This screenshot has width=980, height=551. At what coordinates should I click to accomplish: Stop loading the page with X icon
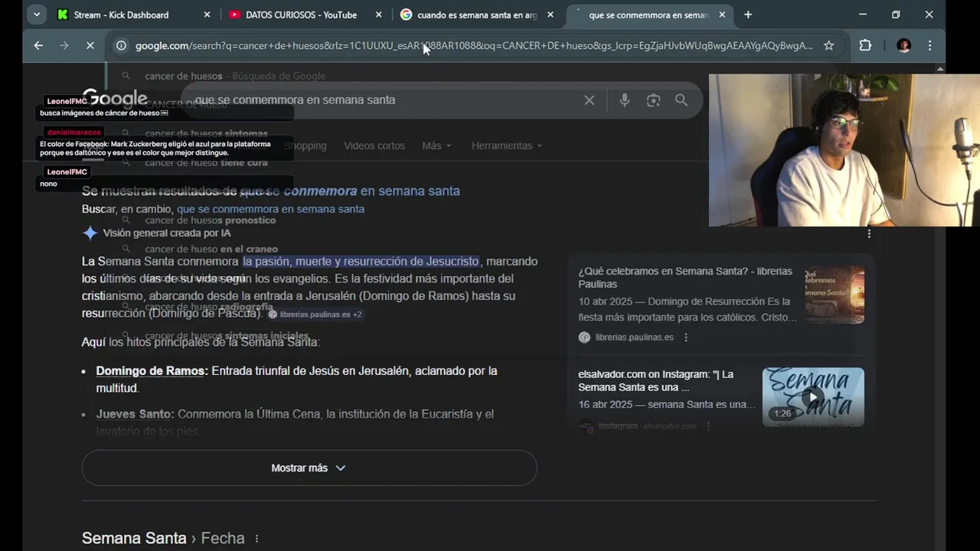coord(90,46)
